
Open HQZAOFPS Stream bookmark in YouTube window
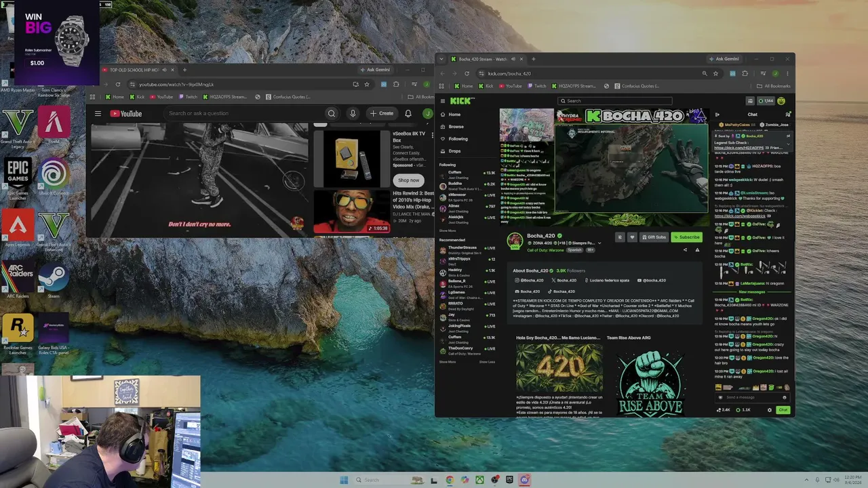pos(224,97)
